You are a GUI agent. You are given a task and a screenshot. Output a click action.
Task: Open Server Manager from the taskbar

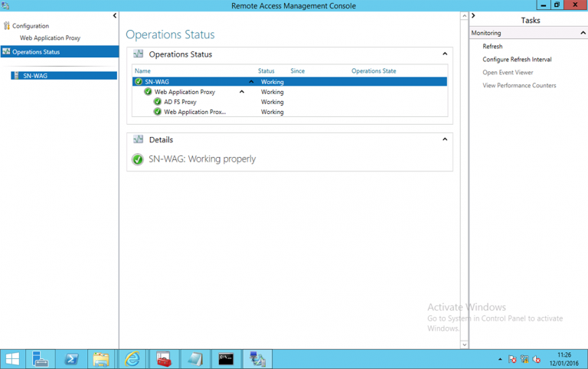(x=40, y=359)
